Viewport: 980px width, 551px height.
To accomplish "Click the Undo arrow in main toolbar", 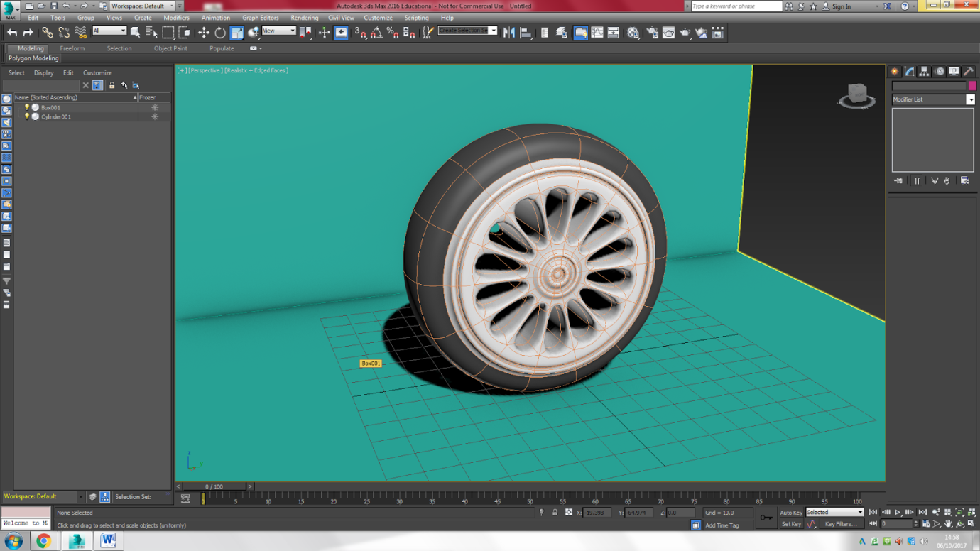I will (12, 32).
